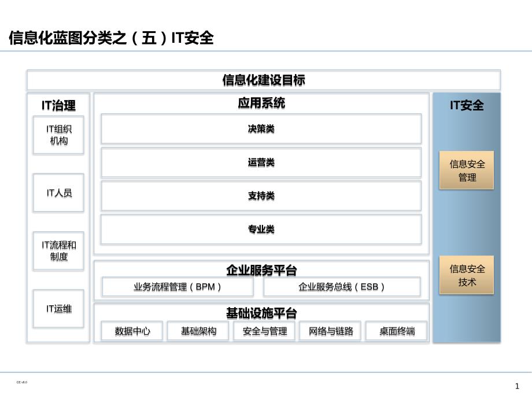Select the IT流程和制度 box
532x399 pixels.
tap(58, 251)
